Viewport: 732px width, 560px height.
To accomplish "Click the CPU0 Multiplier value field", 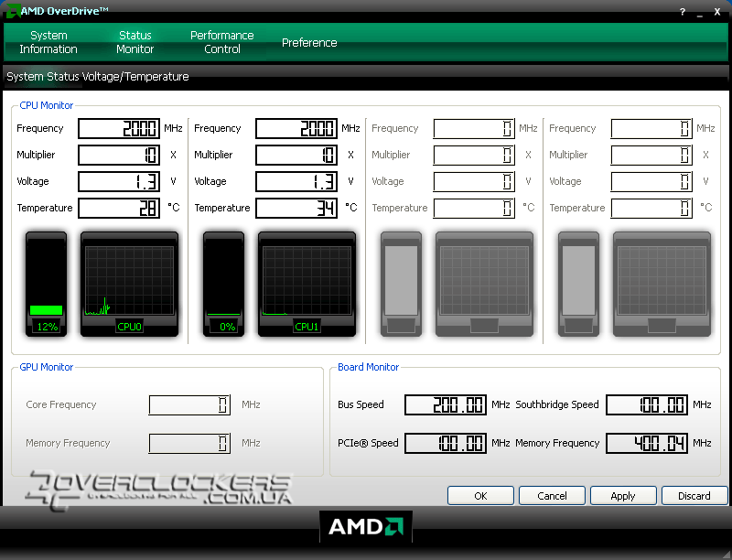I will 119,155.
